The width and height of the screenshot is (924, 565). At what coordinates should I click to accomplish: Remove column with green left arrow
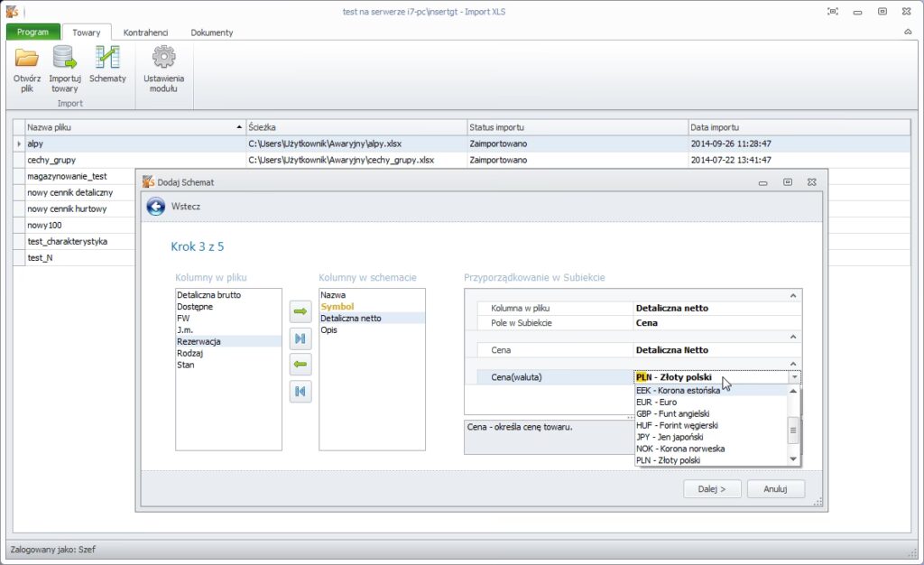pyautogui.click(x=300, y=365)
